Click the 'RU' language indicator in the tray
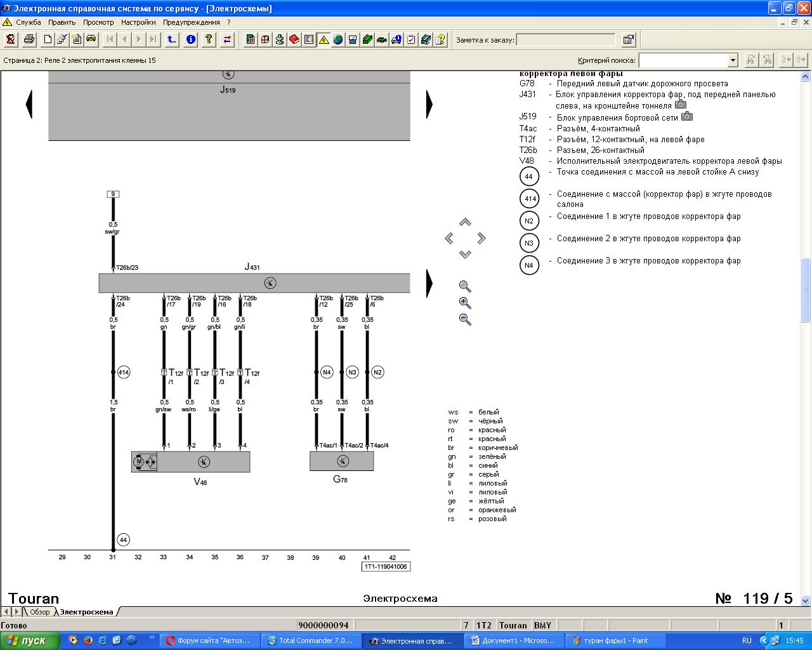 pyautogui.click(x=747, y=640)
